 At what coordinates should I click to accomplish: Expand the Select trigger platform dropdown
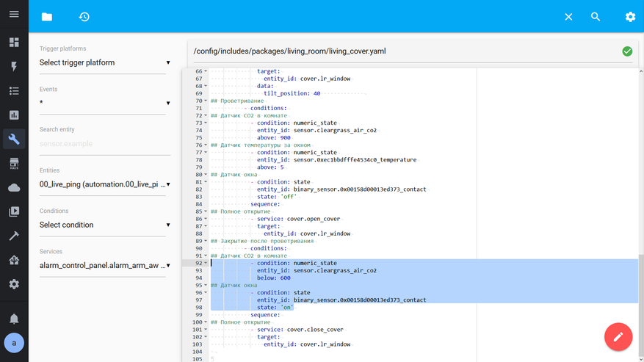(104, 63)
